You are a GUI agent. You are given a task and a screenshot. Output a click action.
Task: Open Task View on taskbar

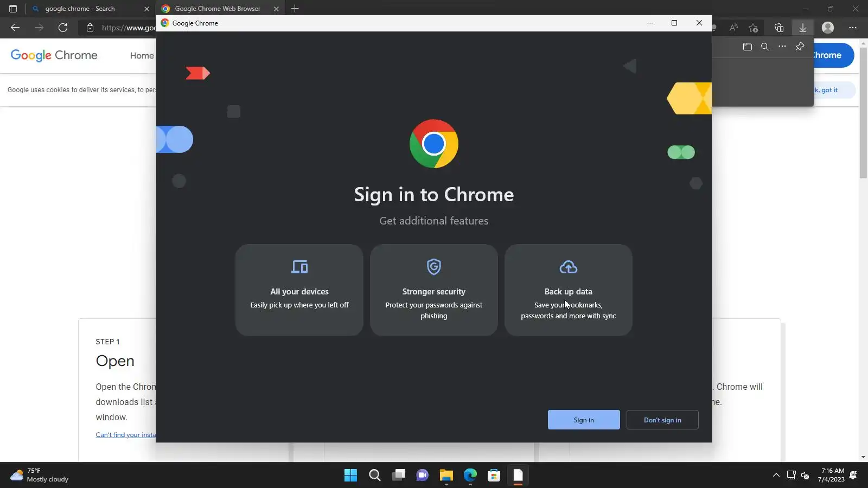point(399,476)
